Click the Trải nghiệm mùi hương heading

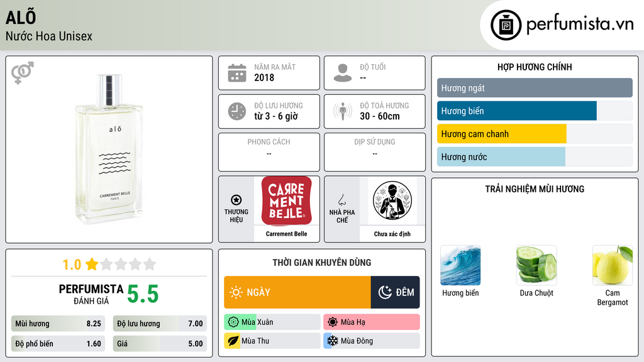click(535, 189)
